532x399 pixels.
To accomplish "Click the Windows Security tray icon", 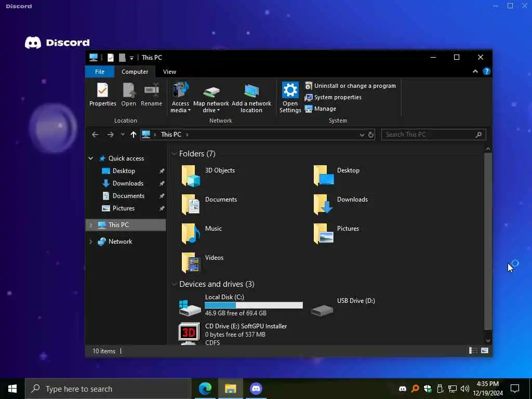I will click(428, 389).
